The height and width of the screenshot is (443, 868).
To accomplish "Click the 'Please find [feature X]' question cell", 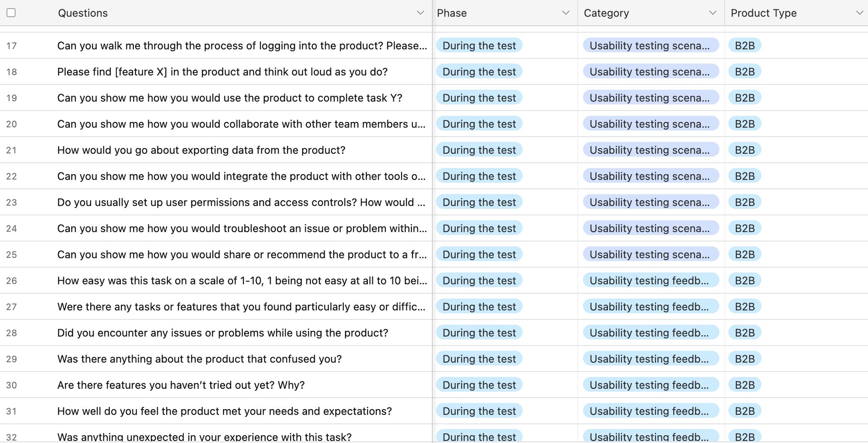I will pos(222,72).
